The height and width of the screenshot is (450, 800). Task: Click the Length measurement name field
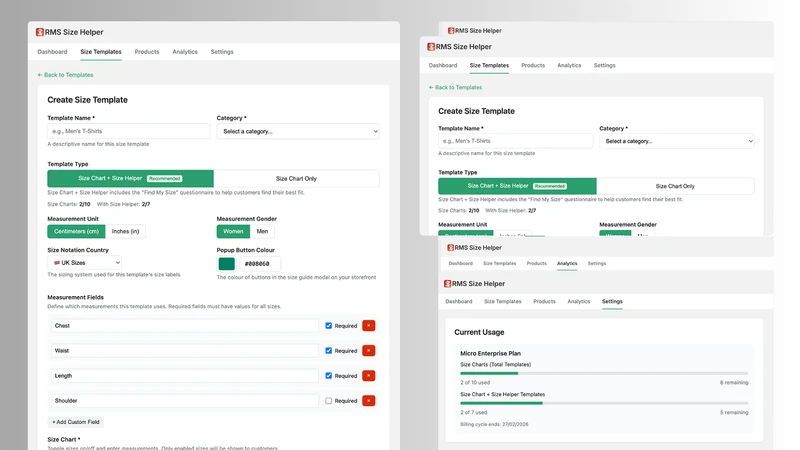[x=185, y=376]
